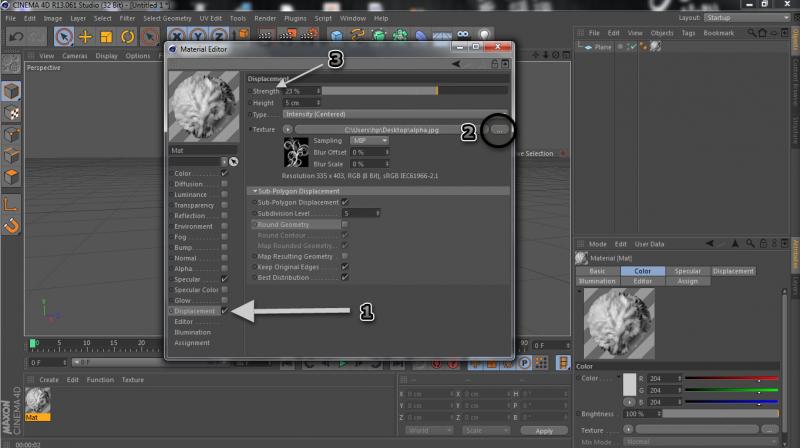
Task: Toggle the Keep Original Edges checkbox
Action: click(x=345, y=267)
